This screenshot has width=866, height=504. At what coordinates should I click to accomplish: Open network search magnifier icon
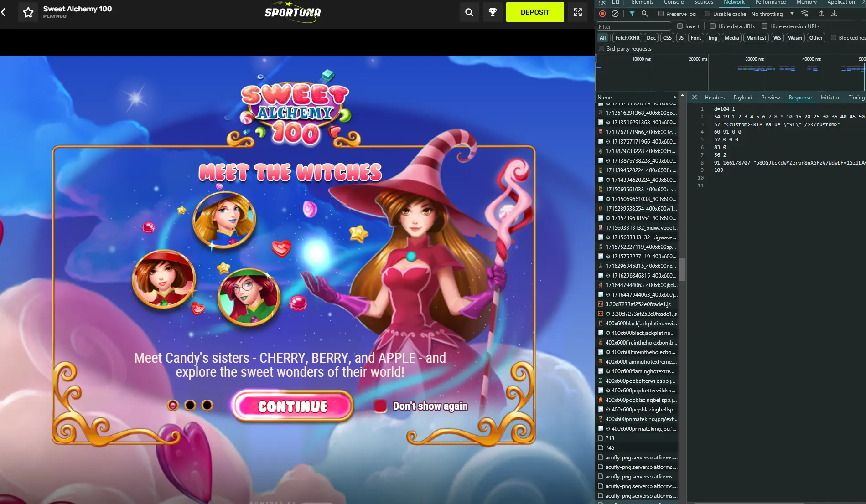[645, 14]
